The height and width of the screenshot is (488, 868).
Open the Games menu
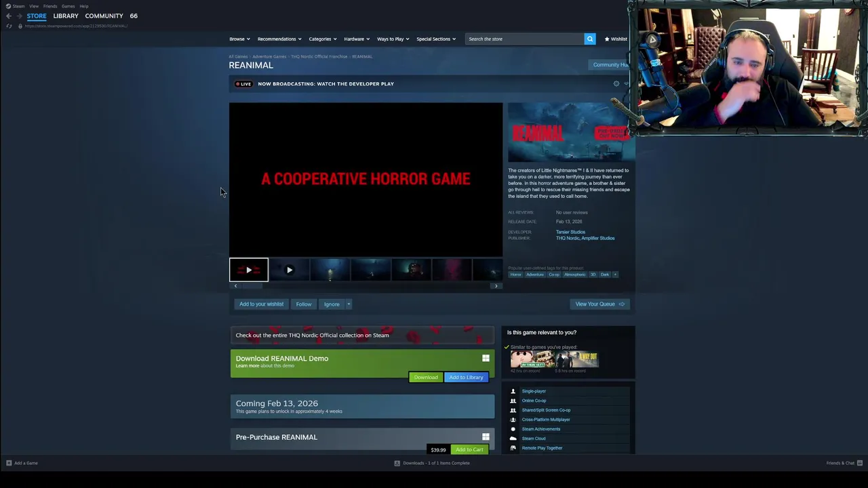pos(68,6)
